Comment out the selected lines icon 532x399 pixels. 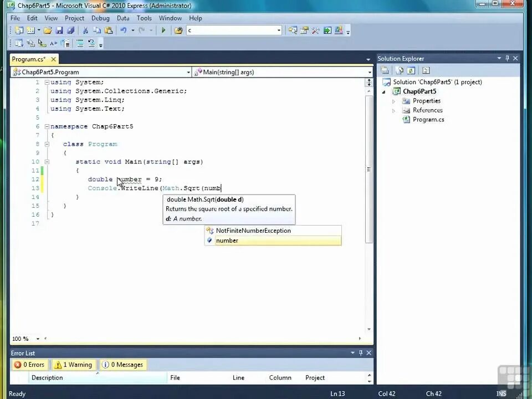click(x=80, y=43)
